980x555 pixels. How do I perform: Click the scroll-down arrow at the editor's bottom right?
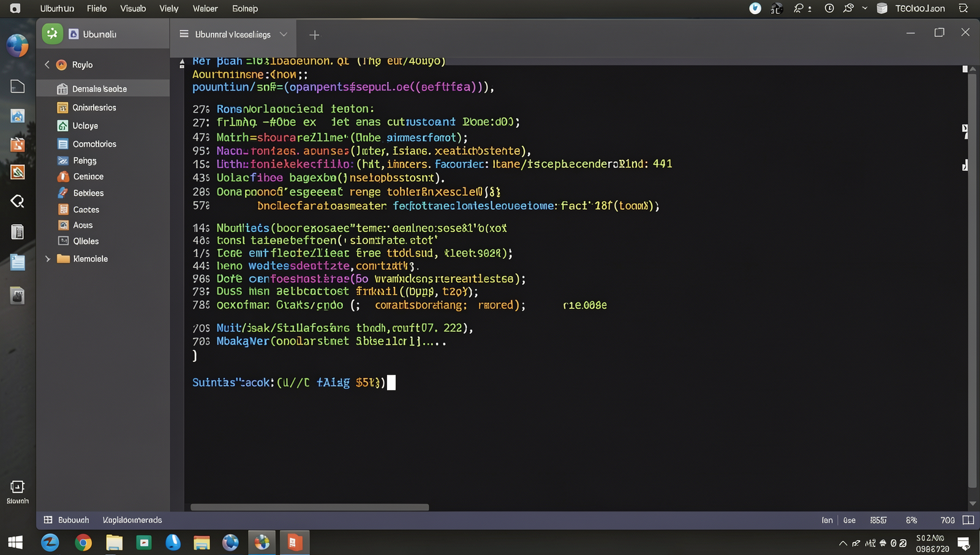(x=973, y=504)
